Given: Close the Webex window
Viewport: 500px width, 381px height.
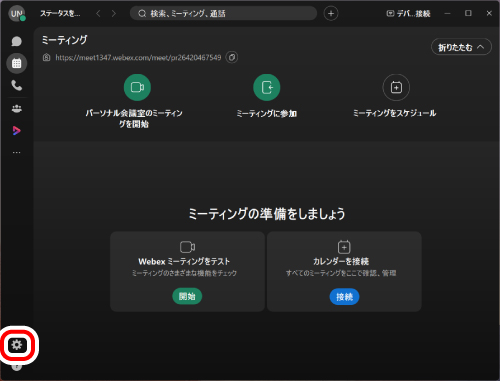Looking at the screenshot, I should point(489,13).
